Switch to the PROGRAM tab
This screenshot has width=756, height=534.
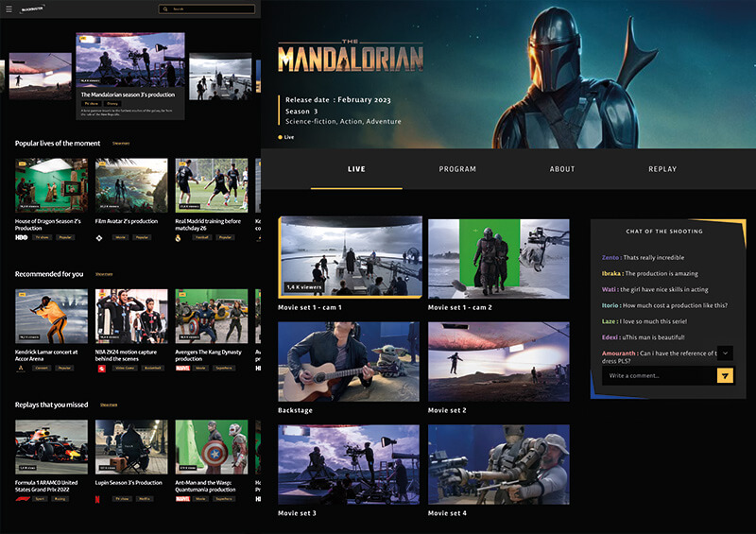[x=457, y=169]
